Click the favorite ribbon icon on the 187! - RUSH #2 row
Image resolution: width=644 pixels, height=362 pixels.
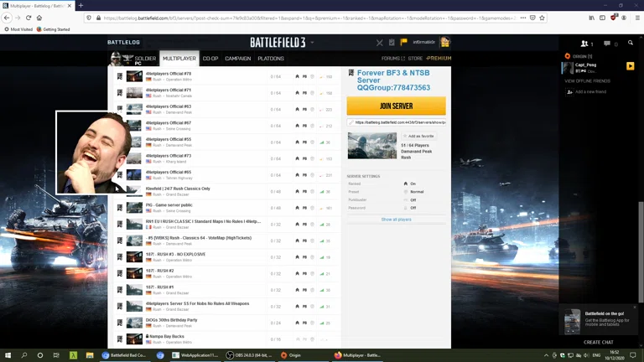[x=120, y=273]
